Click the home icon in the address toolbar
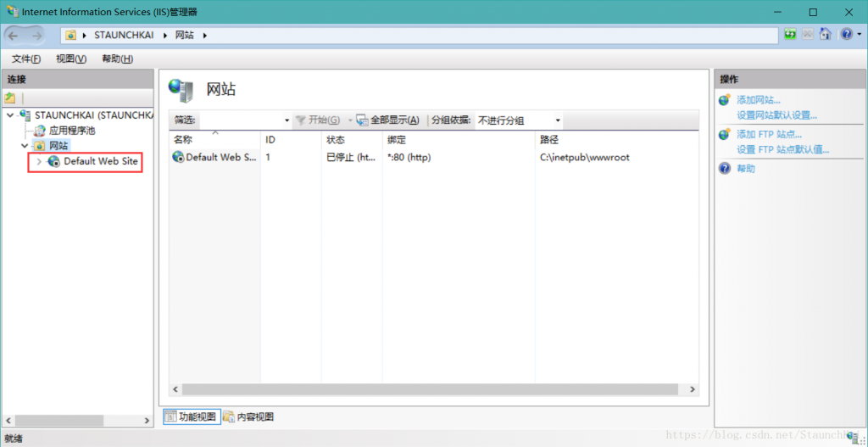This screenshot has width=868, height=447. click(824, 35)
